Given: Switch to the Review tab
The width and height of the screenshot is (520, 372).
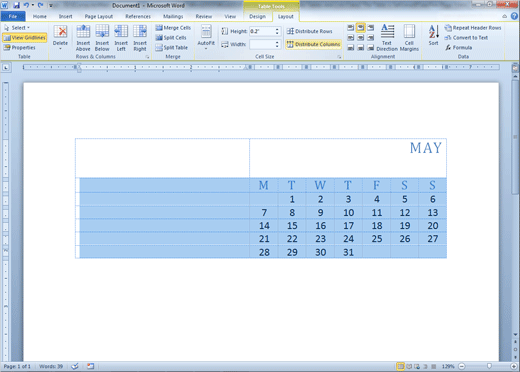Looking at the screenshot, I should click(204, 16).
